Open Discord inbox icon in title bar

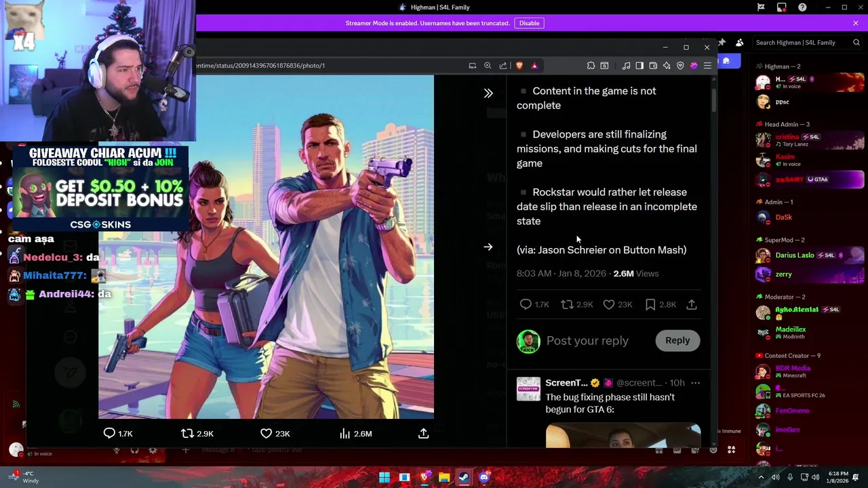pos(782,7)
